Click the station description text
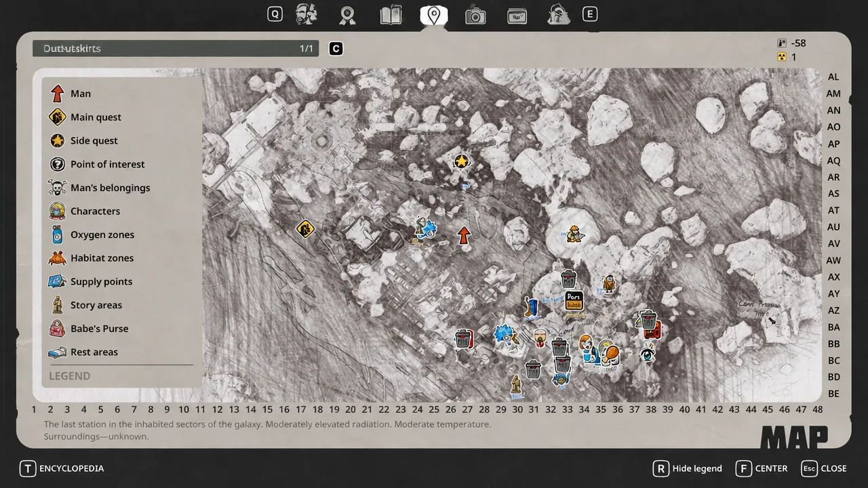The width and height of the screenshot is (868, 488). point(267,430)
